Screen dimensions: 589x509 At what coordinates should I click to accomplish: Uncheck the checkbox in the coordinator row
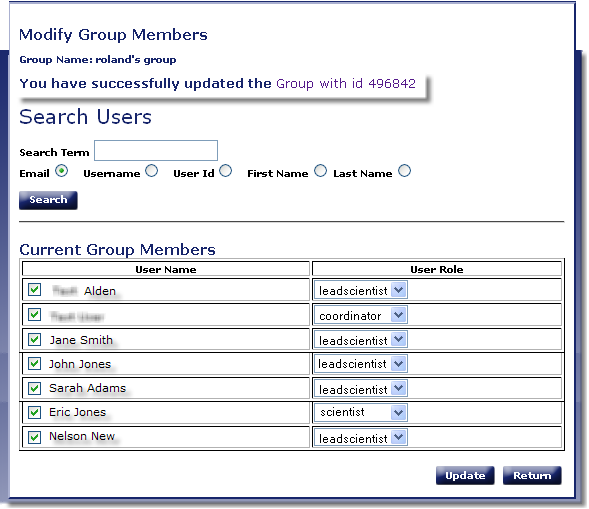pos(35,314)
